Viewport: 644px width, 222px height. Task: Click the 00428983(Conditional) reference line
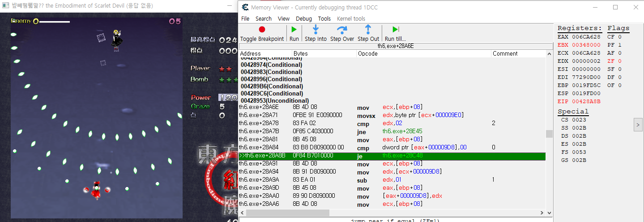coord(272,72)
